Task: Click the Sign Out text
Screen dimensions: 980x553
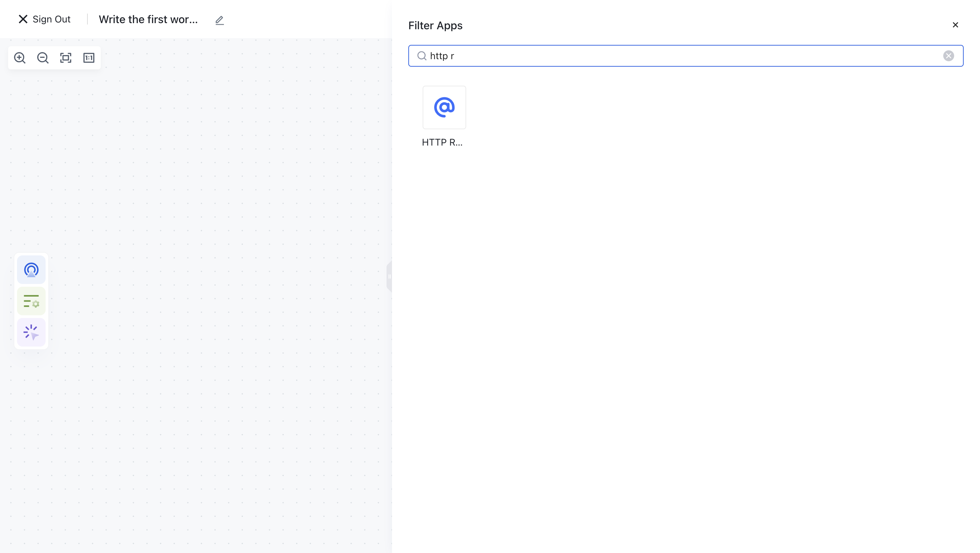Action: point(51,19)
